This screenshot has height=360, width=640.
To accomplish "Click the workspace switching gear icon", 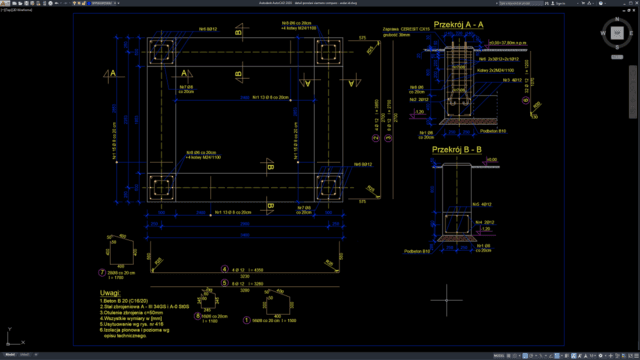I will pos(600,356).
